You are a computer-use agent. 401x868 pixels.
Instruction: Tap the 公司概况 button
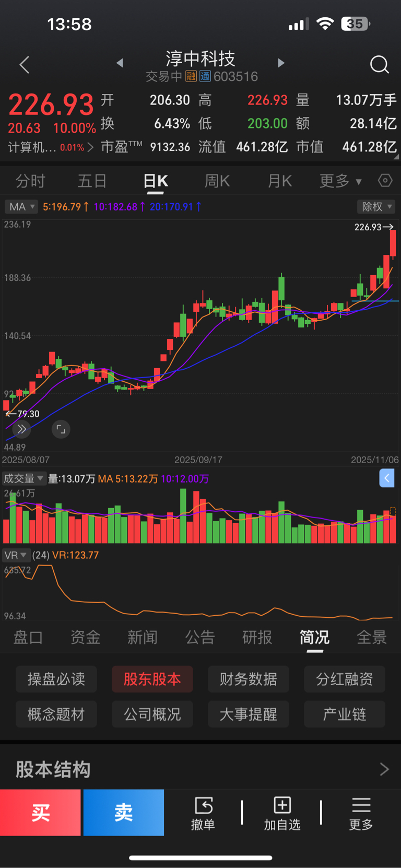point(152,714)
